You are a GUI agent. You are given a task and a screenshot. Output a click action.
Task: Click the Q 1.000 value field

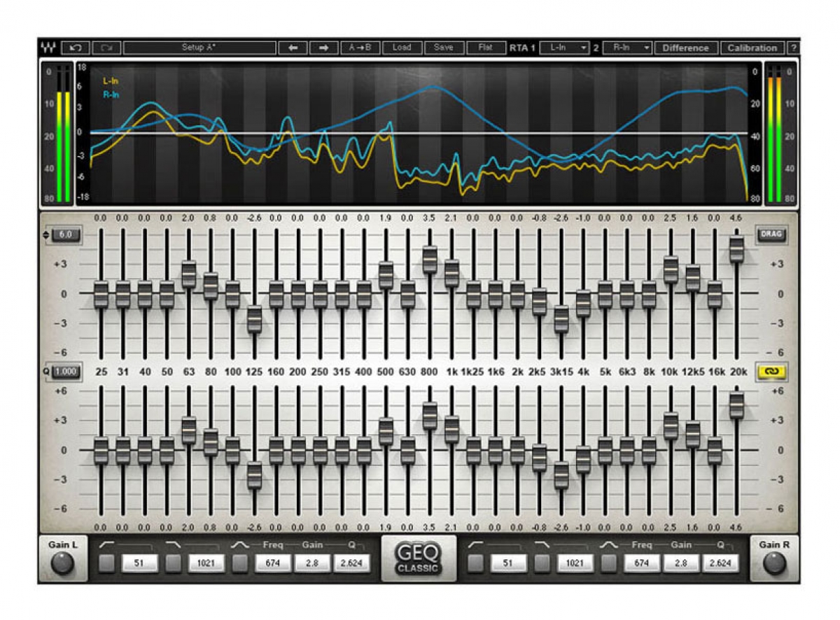click(66, 372)
